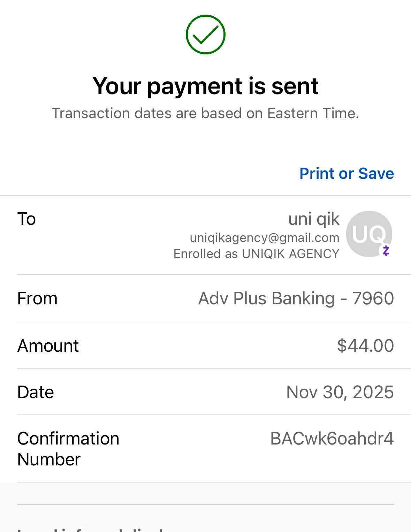Click the purple Zelle badge icon

click(386, 250)
